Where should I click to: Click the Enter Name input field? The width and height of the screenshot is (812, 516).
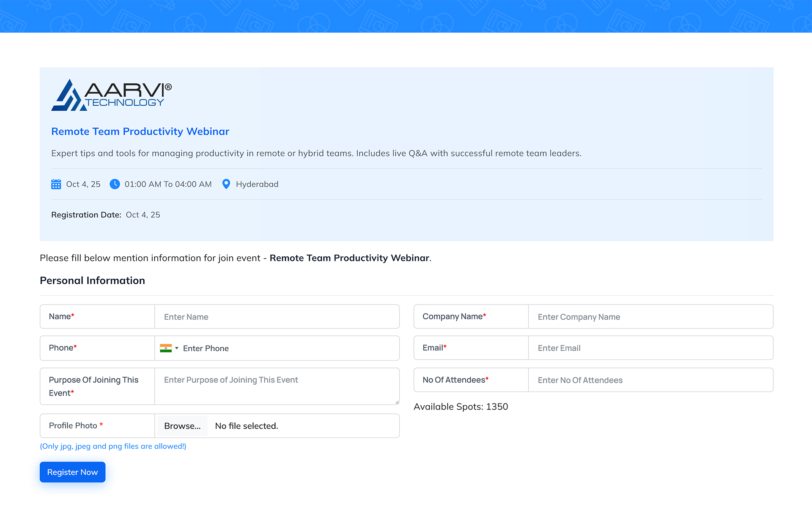click(277, 317)
